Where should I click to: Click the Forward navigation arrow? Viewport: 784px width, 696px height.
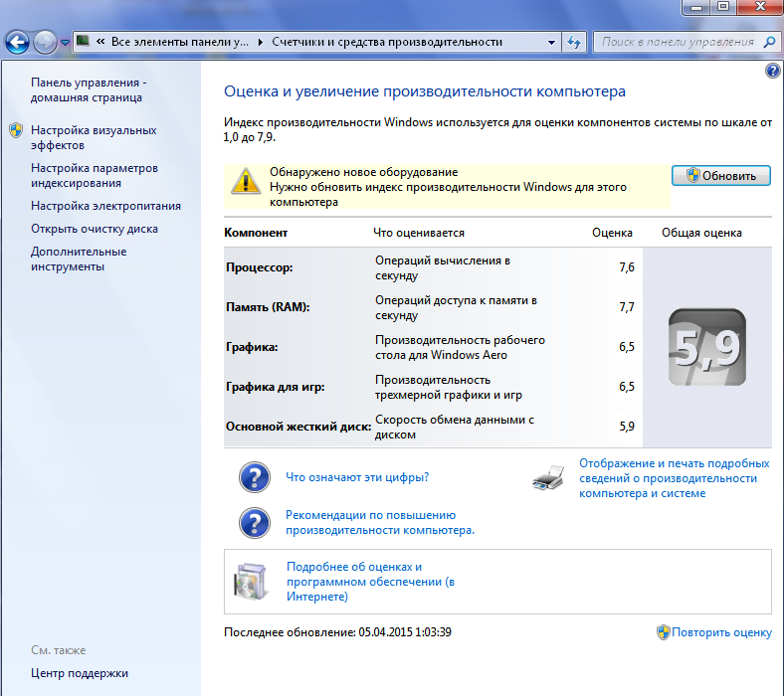pyautogui.click(x=45, y=43)
